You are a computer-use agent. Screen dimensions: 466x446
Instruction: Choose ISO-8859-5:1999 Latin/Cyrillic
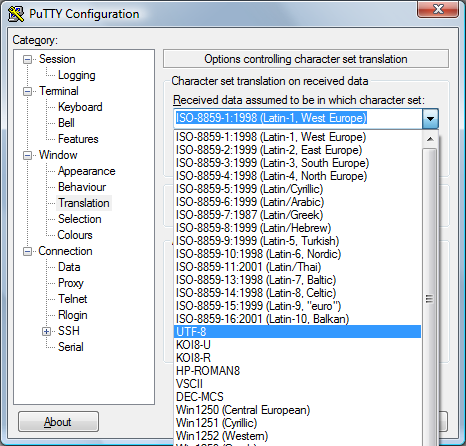[297, 189]
